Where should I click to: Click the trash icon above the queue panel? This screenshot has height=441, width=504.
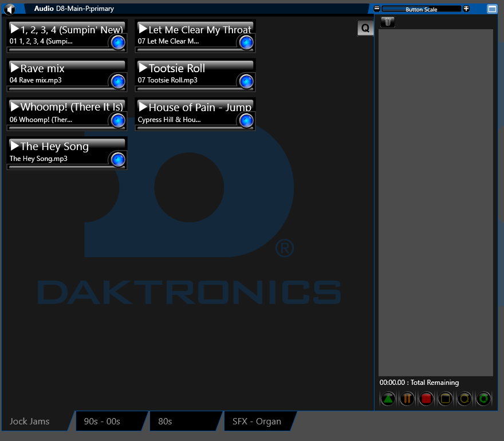pos(387,22)
